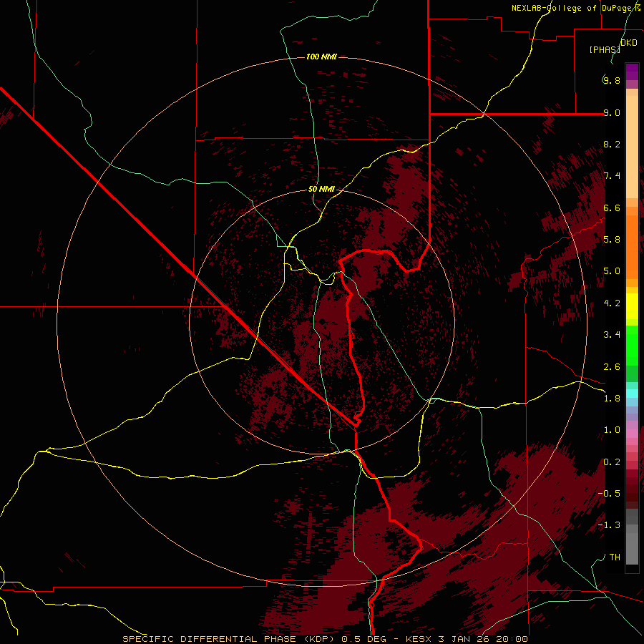Choose the 1.0 legend value
Screen dimensions: 644x644
click(612, 430)
